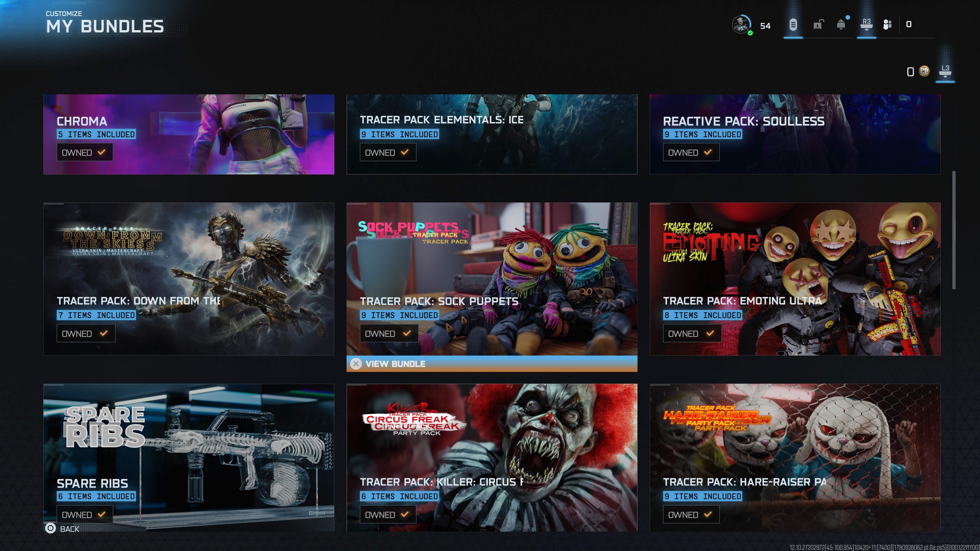The width and height of the screenshot is (980, 551).
Task: Select the Emoting Ultra bundle card
Action: click(795, 279)
